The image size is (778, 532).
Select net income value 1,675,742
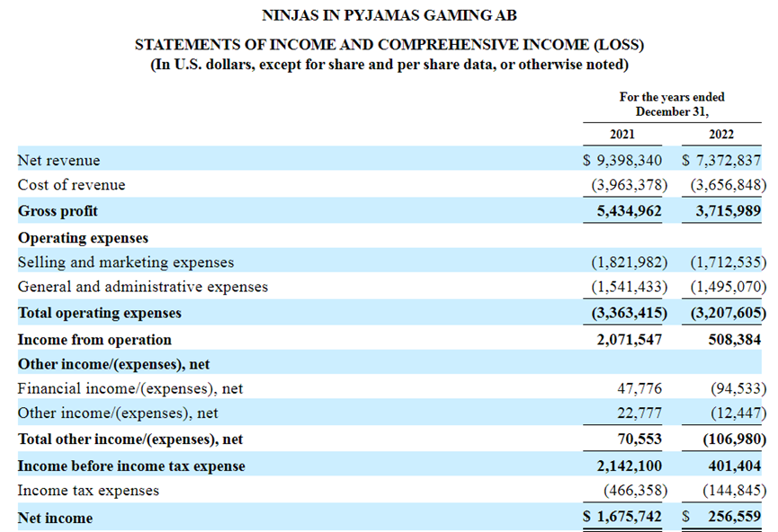click(629, 517)
